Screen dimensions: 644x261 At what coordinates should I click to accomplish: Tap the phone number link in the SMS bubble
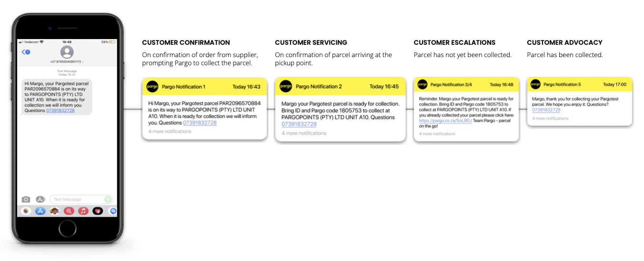60,110
